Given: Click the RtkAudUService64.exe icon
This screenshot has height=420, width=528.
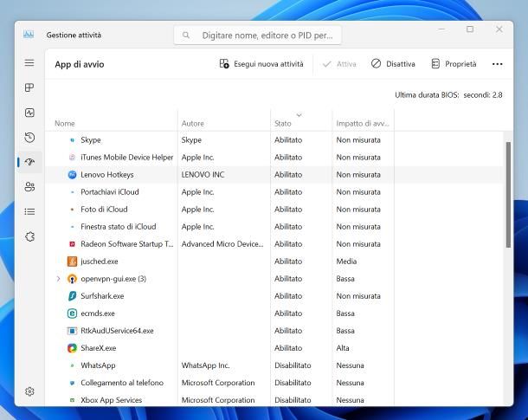Looking at the screenshot, I should tap(72, 331).
